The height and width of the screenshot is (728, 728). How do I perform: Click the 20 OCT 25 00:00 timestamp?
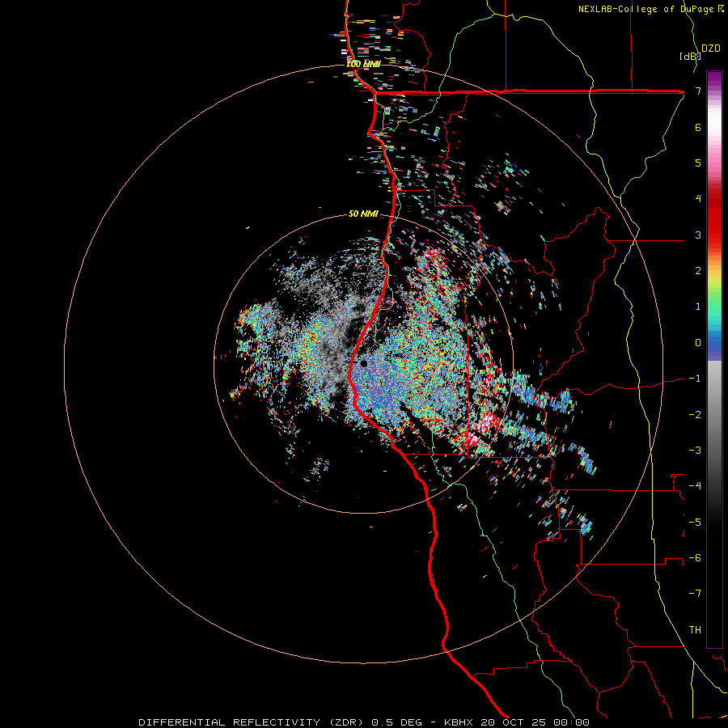[534, 722]
